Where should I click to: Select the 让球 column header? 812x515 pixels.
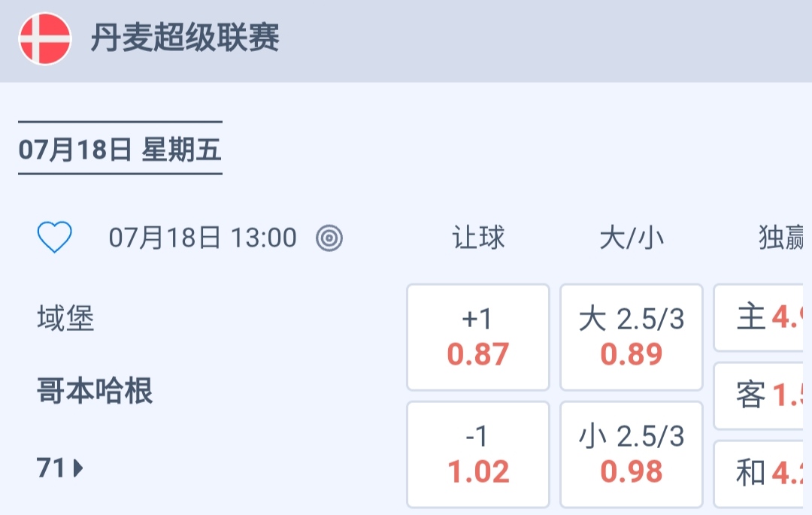(x=478, y=238)
